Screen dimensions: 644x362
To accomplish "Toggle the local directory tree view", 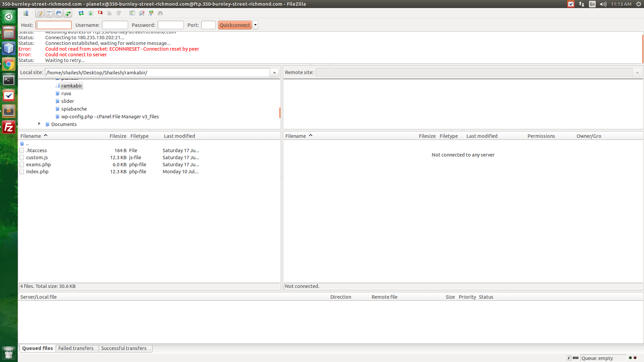I will click(x=49, y=13).
